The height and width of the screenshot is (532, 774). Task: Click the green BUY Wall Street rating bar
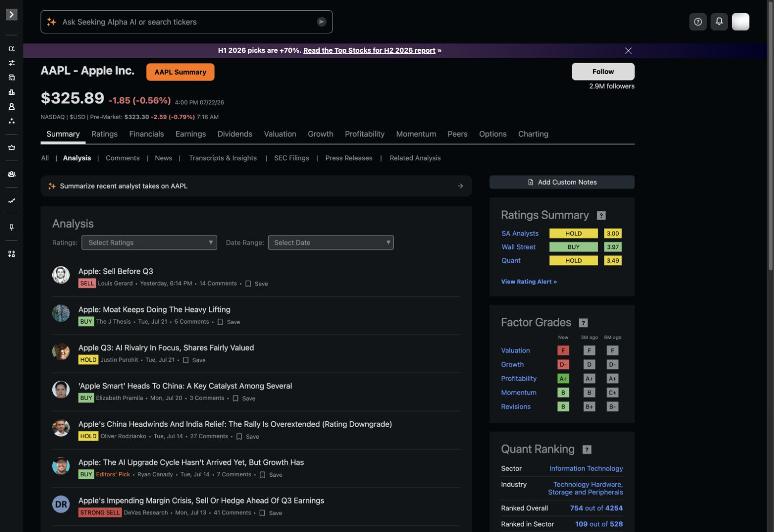pyautogui.click(x=573, y=247)
